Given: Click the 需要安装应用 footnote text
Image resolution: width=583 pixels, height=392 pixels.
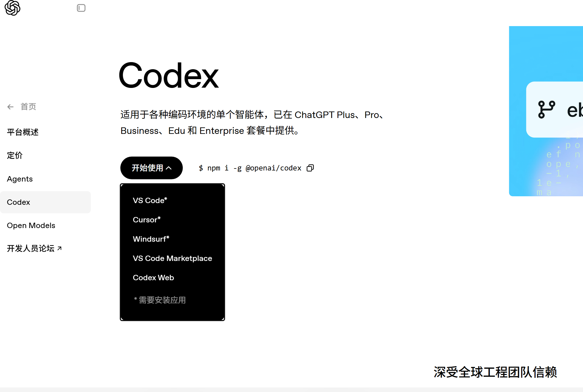Looking at the screenshot, I should point(160,300).
